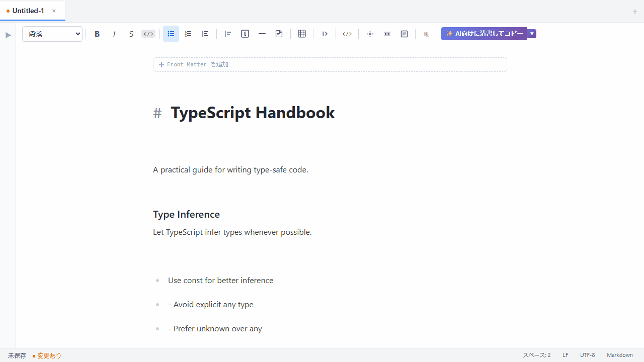Image resolution: width=644 pixels, height=362 pixels.
Task: Click the task list icon
Action: [205, 34]
